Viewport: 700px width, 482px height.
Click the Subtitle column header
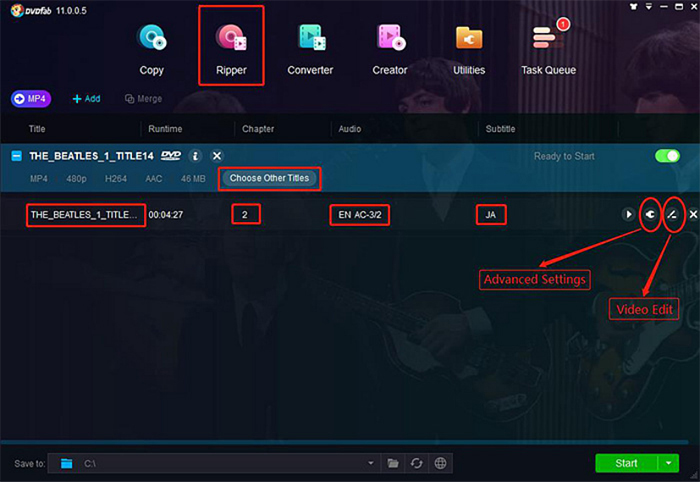pyautogui.click(x=500, y=129)
